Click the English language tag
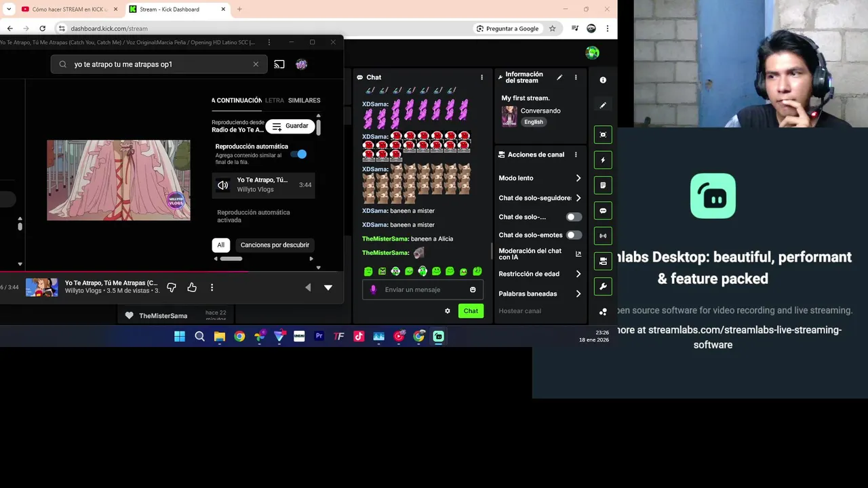This screenshot has width=868, height=488. pyautogui.click(x=534, y=122)
